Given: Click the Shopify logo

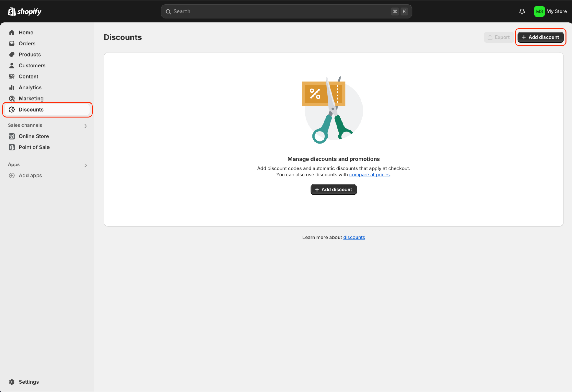Looking at the screenshot, I should tap(24, 11).
